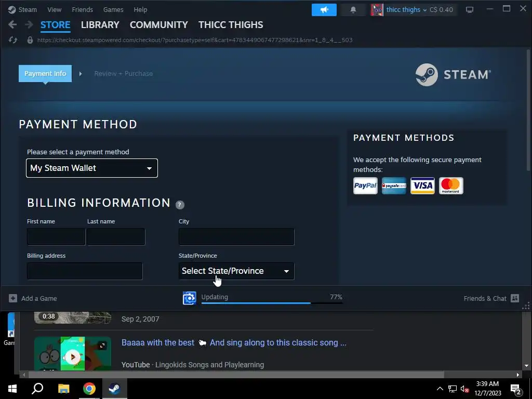Click the muted volume tray icon

pos(465,389)
